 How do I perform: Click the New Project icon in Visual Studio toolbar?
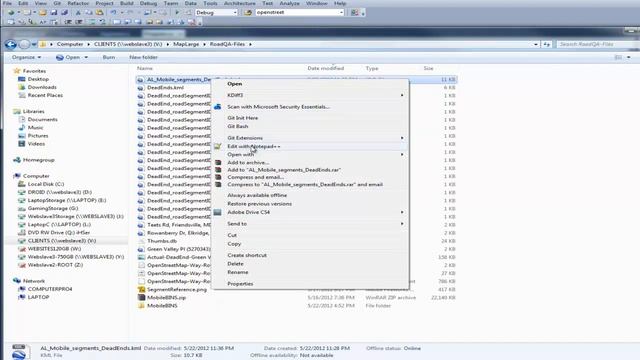click(x=11, y=13)
